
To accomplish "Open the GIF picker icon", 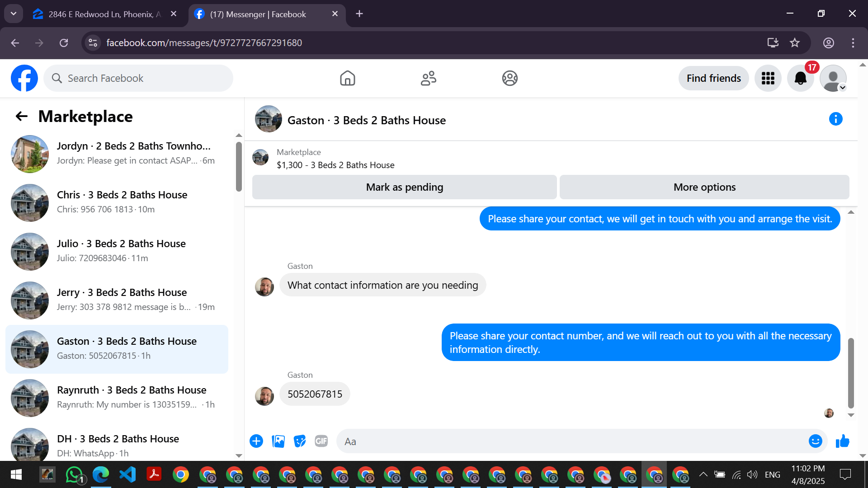I will pos(321,441).
